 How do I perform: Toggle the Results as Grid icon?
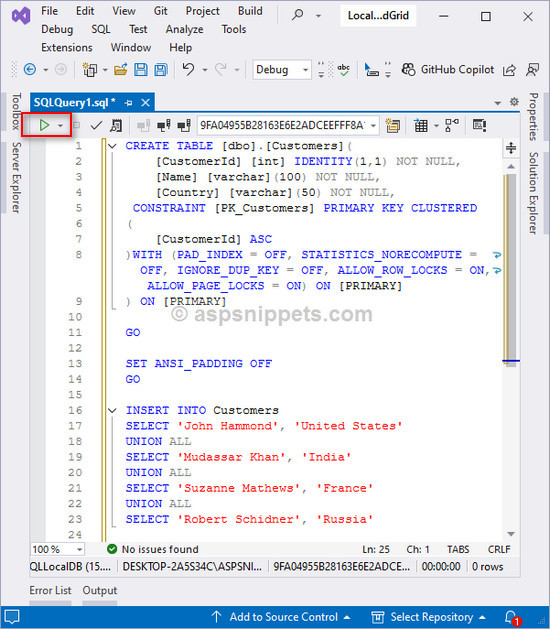[420, 126]
